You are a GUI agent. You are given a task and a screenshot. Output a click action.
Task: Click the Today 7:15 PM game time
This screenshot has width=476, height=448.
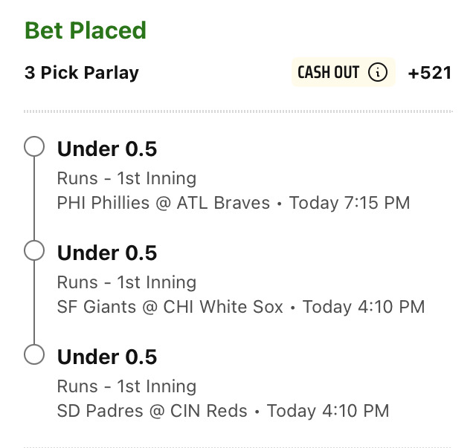(350, 203)
